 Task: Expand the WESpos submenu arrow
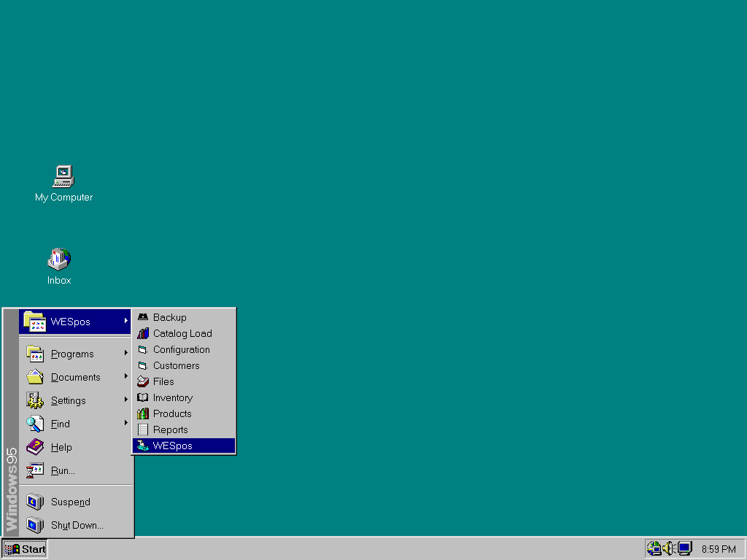coord(125,321)
